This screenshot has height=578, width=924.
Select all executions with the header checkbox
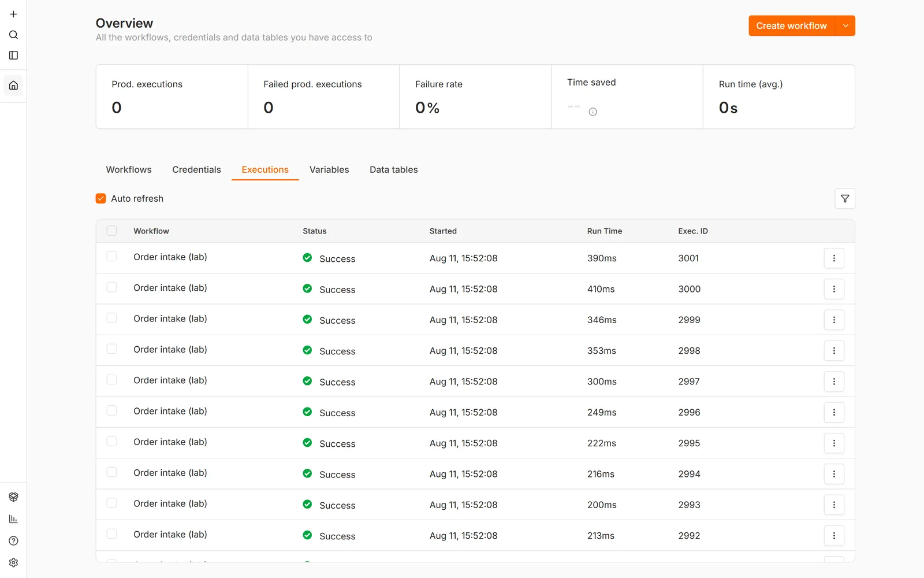click(112, 231)
